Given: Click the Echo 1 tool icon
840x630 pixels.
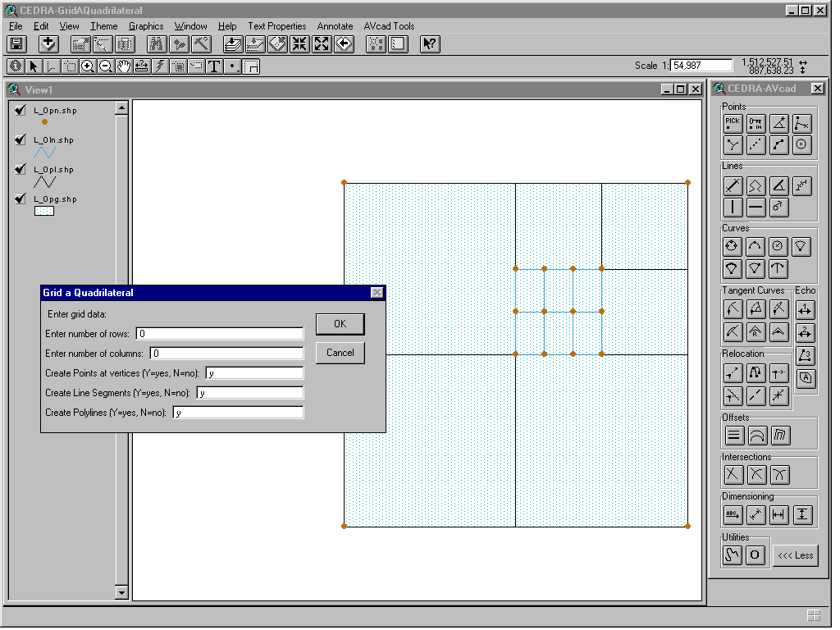Looking at the screenshot, I should click(x=805, y=309).
